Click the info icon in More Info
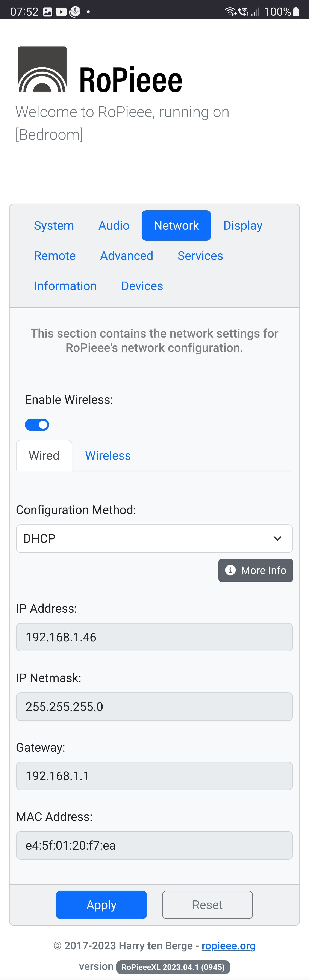The width and height of the screenshot is (309, 980). [230, 570]
